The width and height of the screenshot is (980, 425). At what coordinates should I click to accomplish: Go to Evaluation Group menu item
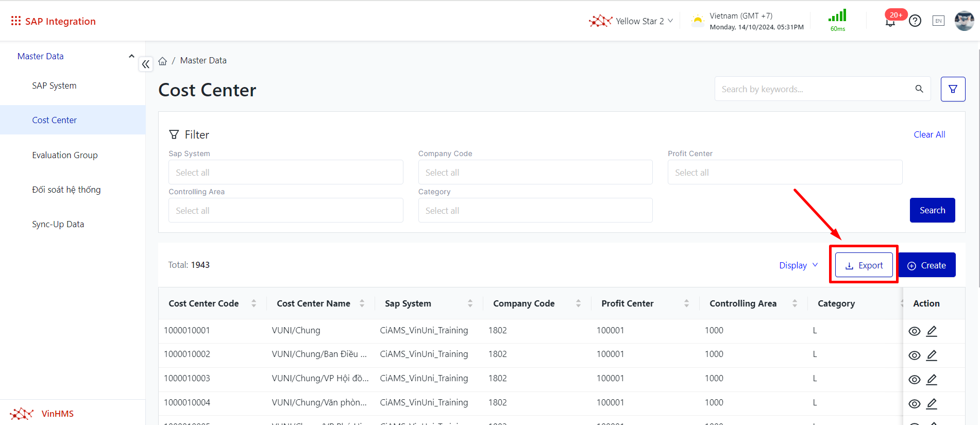click(x=65, y=155)
